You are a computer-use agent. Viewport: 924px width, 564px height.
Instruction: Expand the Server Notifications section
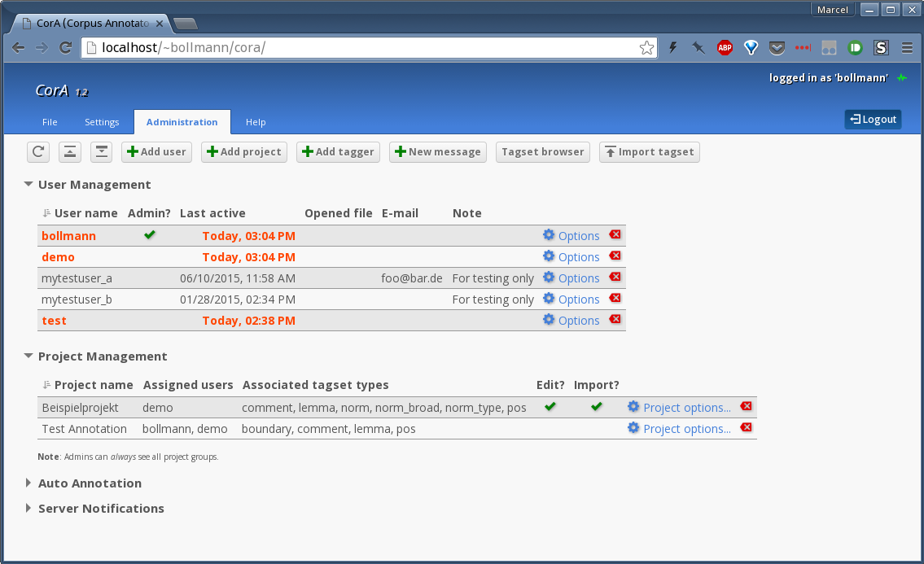click(29, 509)
